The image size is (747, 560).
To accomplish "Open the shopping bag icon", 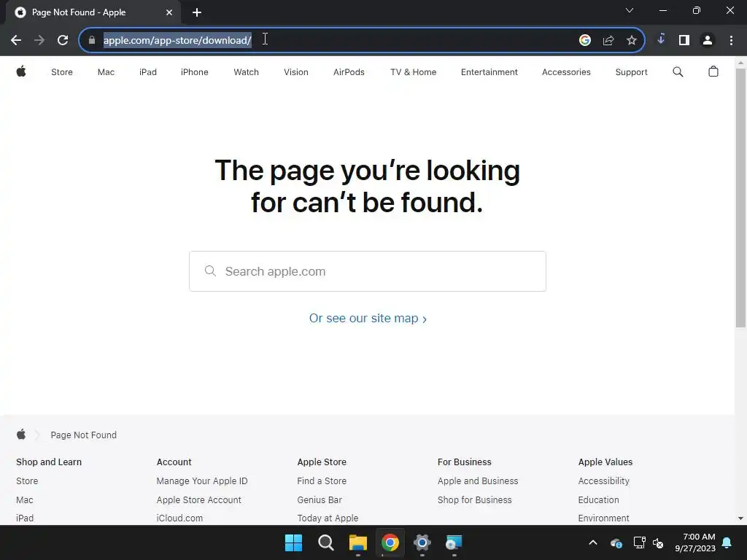I will [x=713, y=71].
